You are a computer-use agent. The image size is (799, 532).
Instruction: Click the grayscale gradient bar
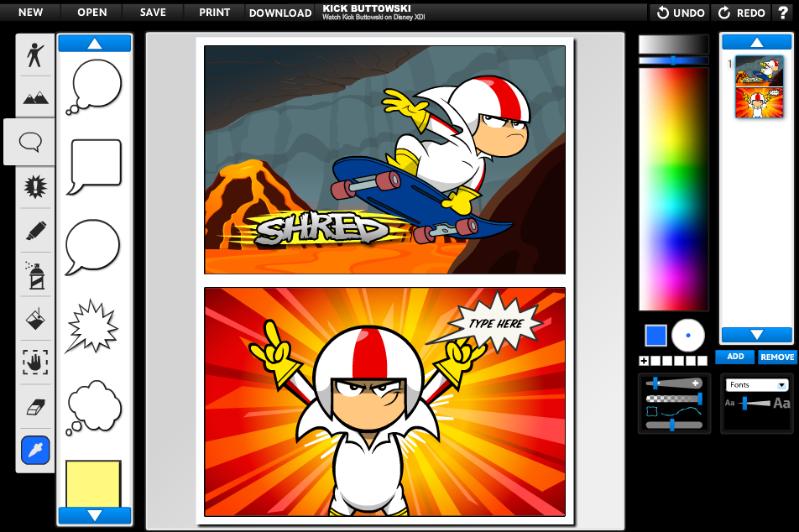point(674,44)
